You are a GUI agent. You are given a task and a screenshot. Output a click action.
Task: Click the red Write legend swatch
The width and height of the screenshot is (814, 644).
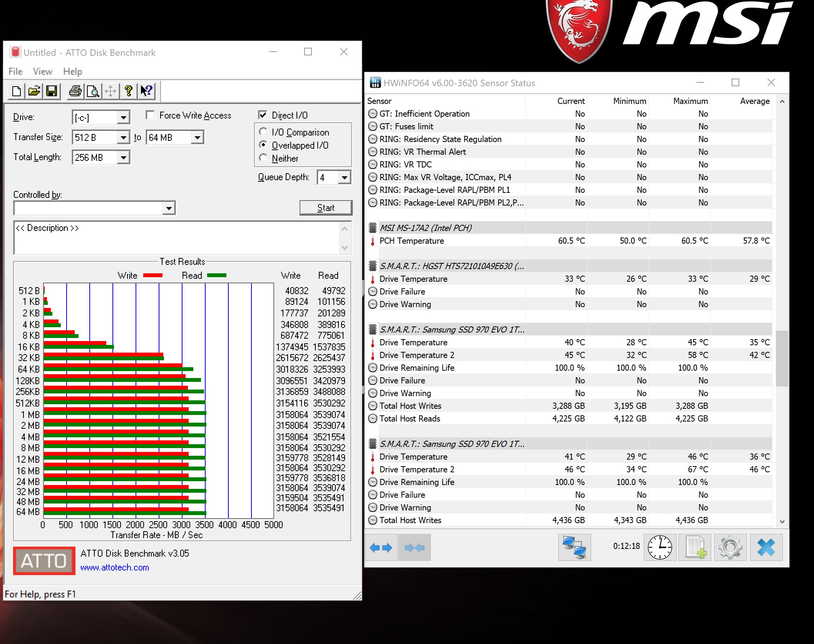point(153,275)
